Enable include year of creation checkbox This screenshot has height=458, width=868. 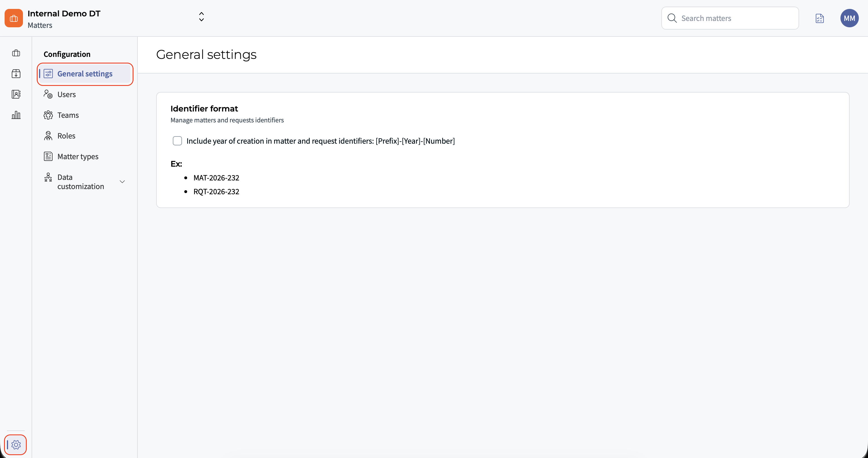click(177, 141)
